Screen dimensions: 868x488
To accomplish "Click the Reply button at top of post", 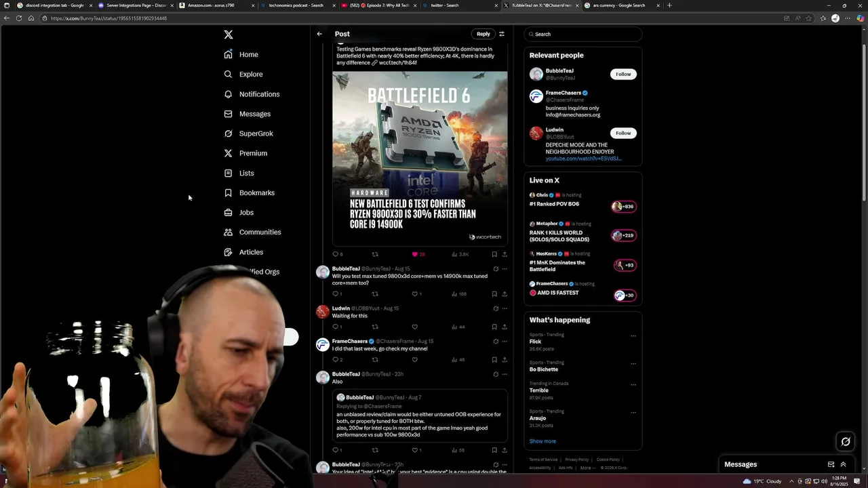I will pos(483,34).
